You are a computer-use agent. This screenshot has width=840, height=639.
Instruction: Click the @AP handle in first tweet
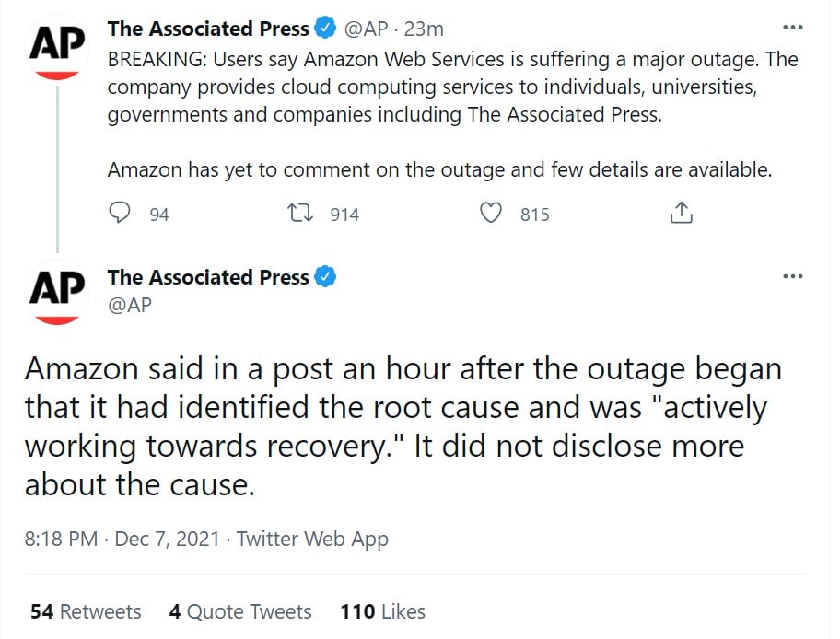click(x=366, y=29)
